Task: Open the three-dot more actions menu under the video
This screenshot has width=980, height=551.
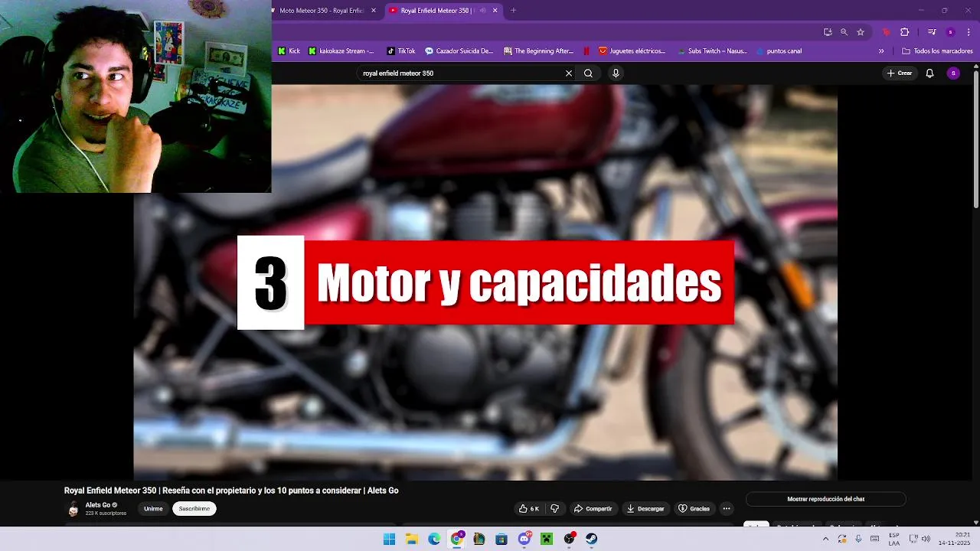Action: click(727, 509)
